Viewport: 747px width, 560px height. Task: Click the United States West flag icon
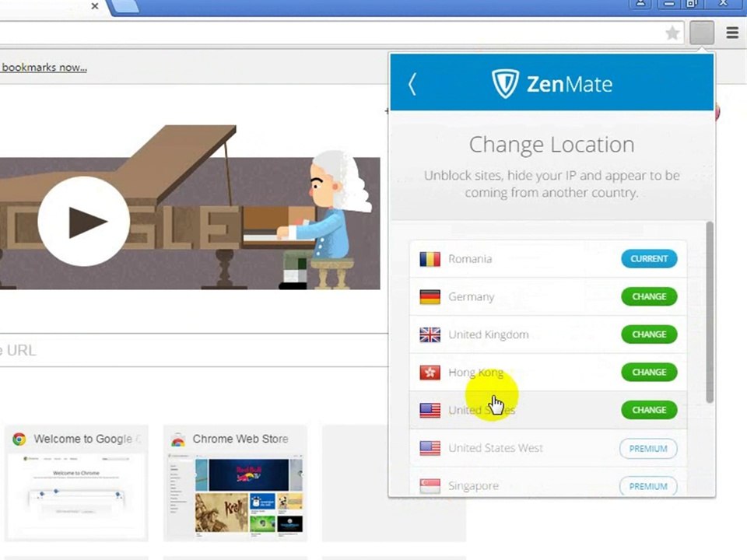coord(430,448)
